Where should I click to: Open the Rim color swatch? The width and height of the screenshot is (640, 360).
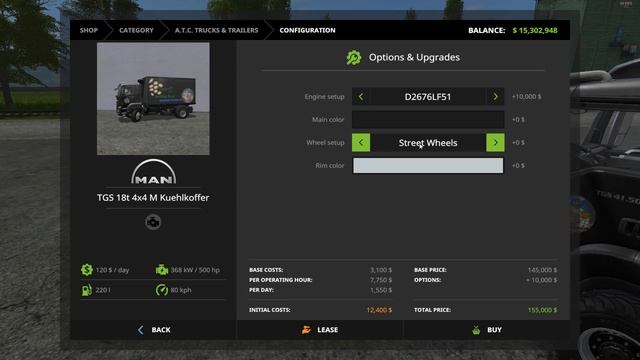[428, 166]
